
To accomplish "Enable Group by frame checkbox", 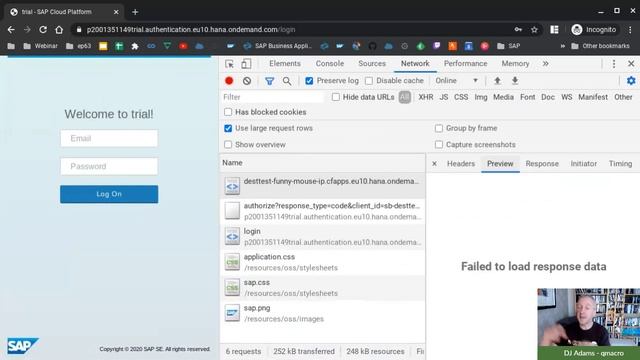I will tap(439, 128).
